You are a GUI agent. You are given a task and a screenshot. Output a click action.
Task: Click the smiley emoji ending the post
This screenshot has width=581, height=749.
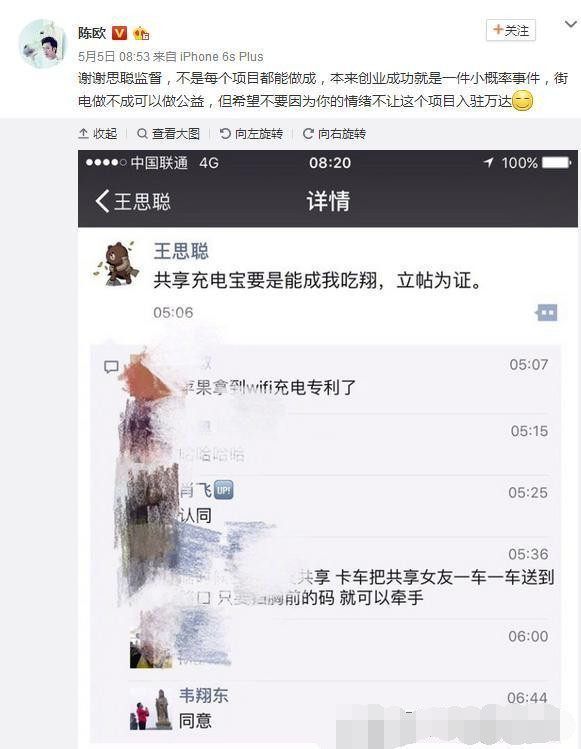[523, 101]
